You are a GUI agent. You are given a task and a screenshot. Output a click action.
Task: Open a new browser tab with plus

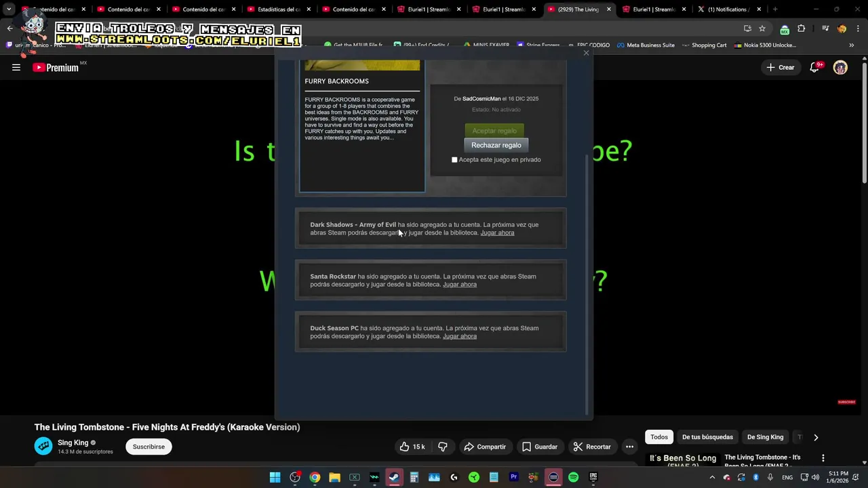[x=775, y=9]
